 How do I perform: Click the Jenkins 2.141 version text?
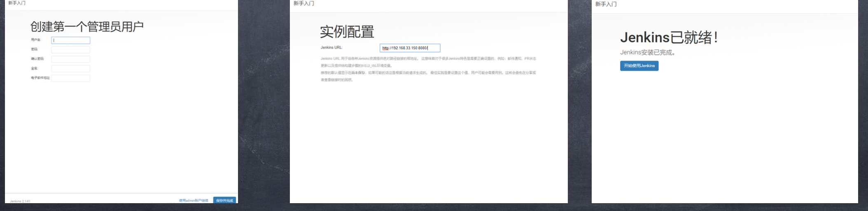click(20, 201)
